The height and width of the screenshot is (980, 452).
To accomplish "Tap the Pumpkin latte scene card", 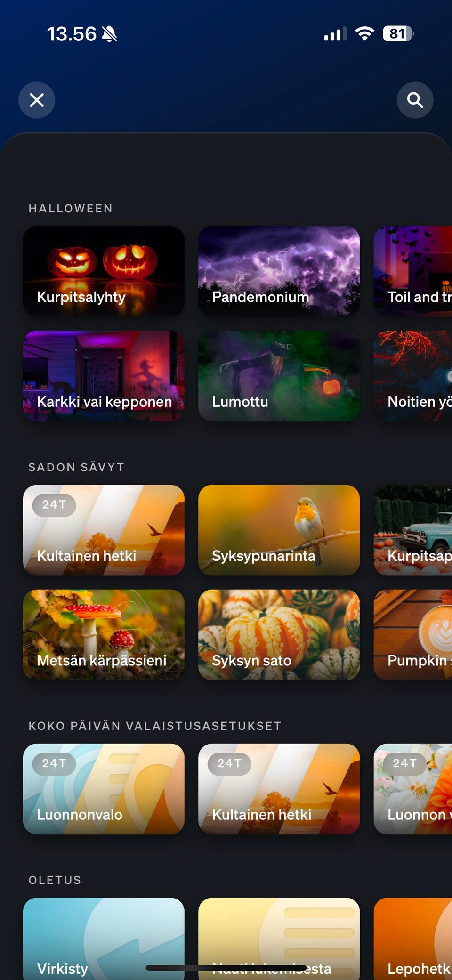I will pos(413,635).
